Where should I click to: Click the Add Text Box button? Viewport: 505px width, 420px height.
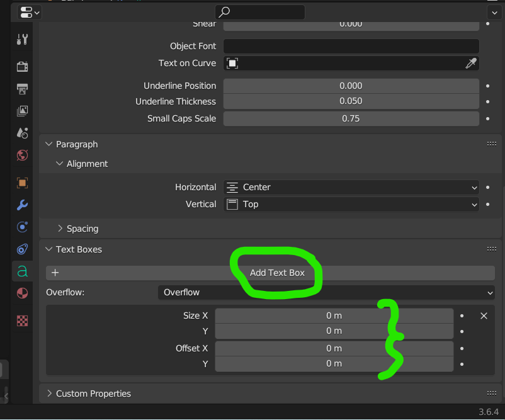coord(276,273)
